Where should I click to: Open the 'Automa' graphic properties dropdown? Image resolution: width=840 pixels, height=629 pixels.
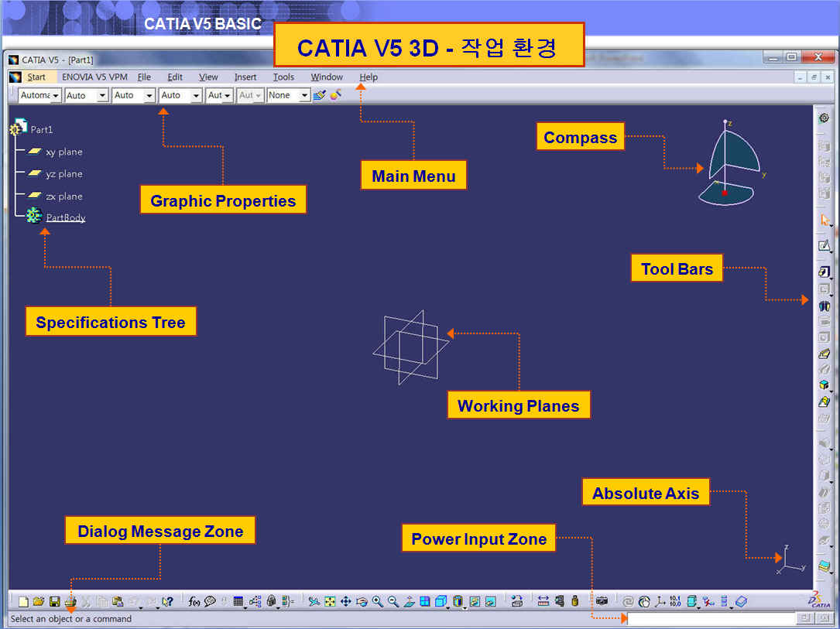click(x=56, y=96)
